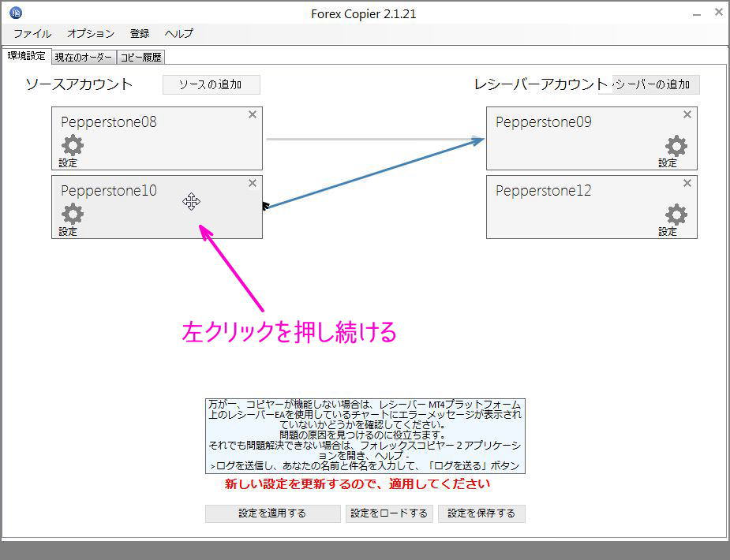Switch to the 環境設定 tab

pos(27,56)
